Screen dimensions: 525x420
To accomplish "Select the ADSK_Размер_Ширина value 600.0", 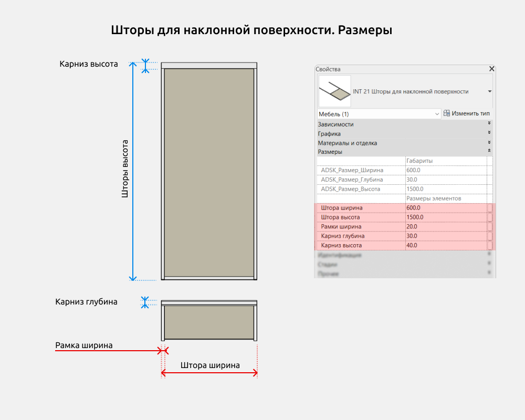I will click(x=446, y=170).
